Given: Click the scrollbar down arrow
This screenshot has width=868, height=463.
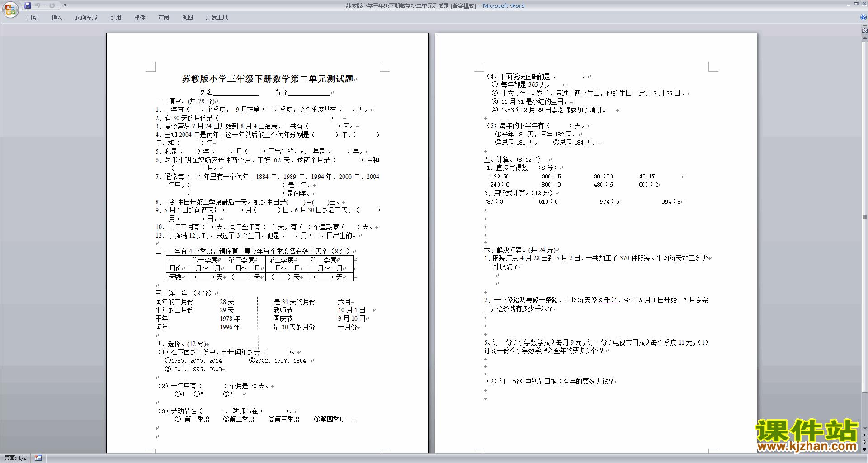Looking at the screenshot, I should tap(864, 428).
